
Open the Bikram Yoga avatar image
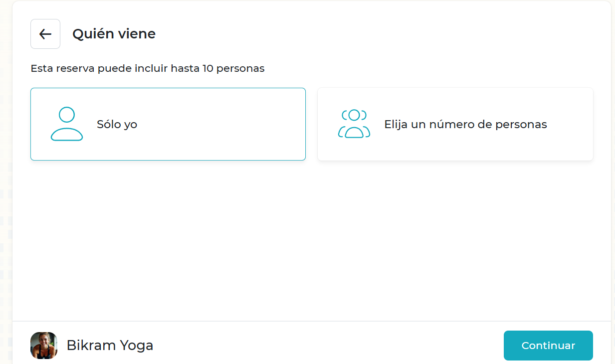[44, 346]
